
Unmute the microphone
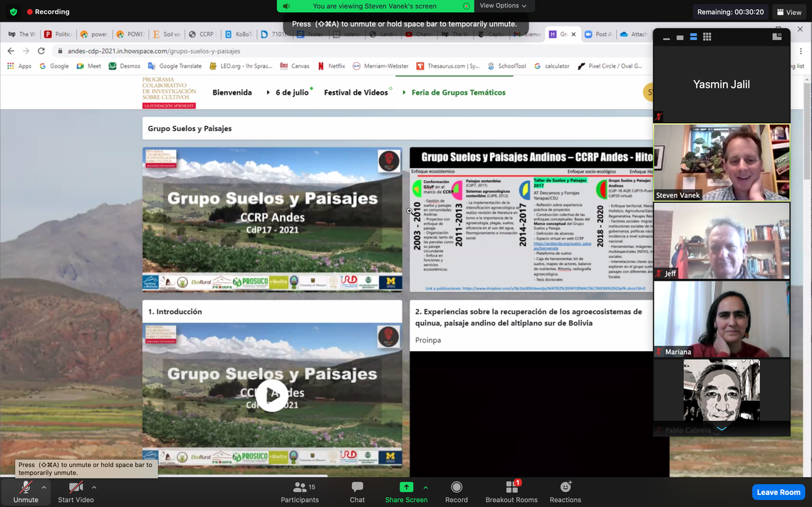pos(26,491)
